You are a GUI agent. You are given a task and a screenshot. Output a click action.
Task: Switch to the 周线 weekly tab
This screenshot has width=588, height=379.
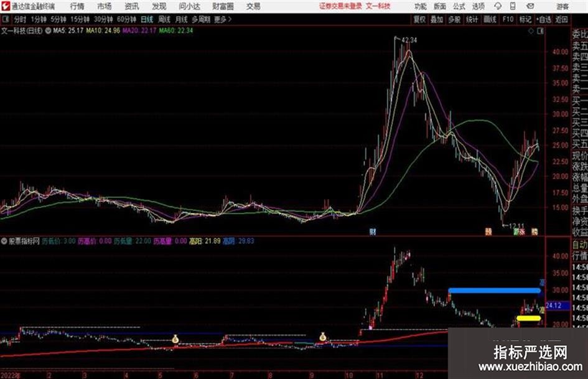164,19
